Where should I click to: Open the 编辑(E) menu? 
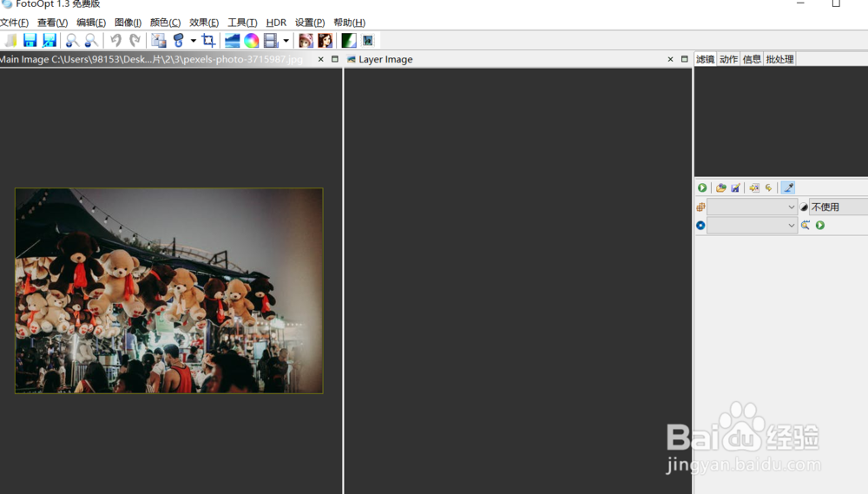(x=91, y=23)
